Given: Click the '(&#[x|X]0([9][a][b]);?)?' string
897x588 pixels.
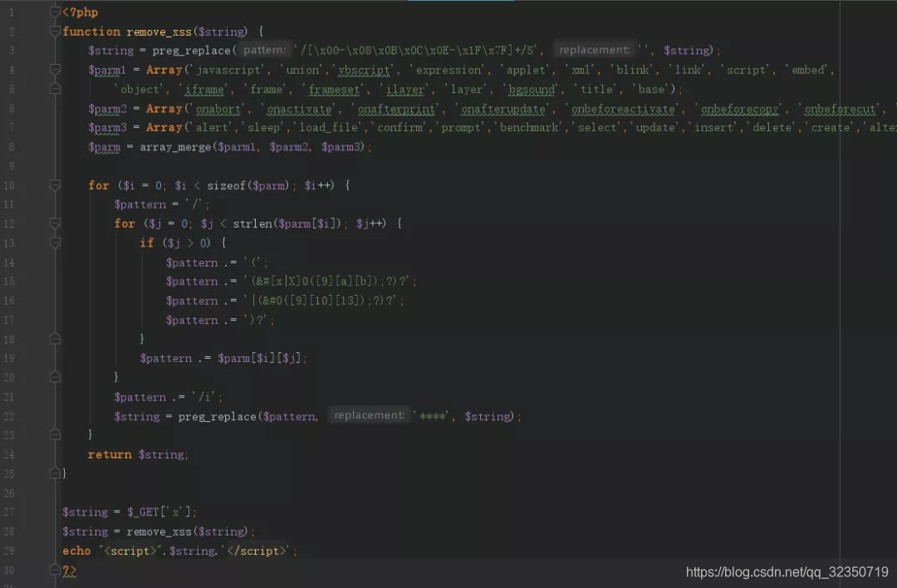Looking at the screenshot, I should (328, 282).
